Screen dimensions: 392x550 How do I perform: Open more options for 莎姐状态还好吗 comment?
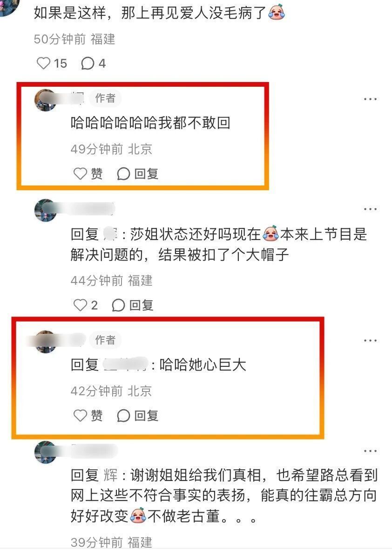click(x=370, y=209)
